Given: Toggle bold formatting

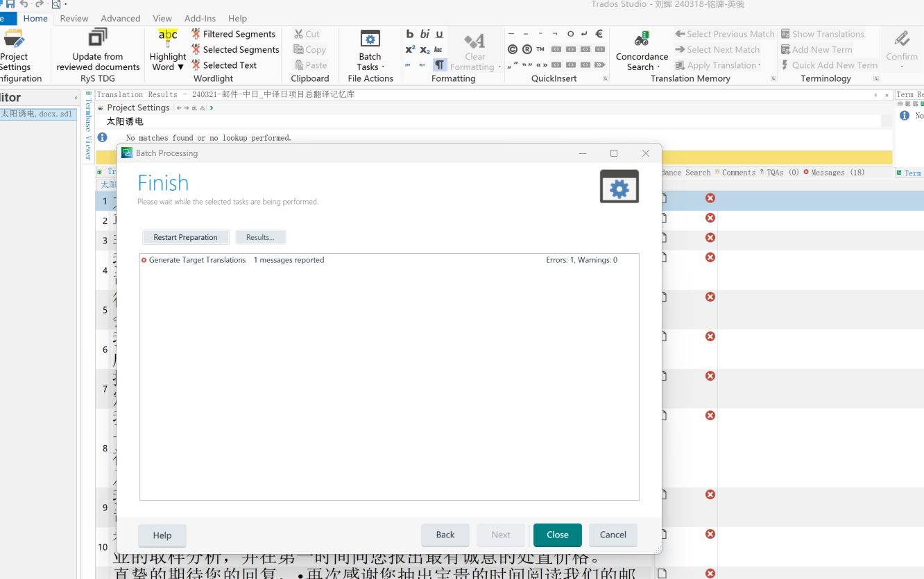Looking at the screenshot, I should [x=410, y=34].
